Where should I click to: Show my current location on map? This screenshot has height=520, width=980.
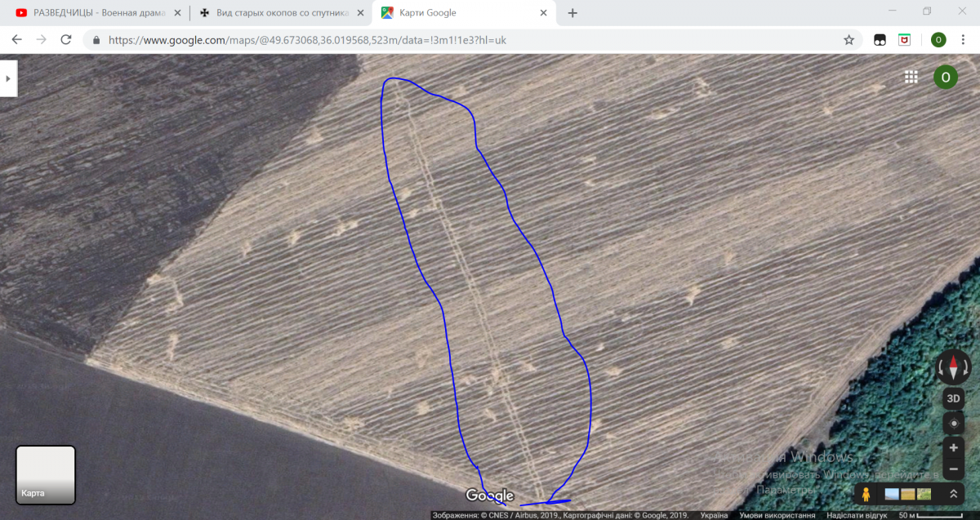953,423
